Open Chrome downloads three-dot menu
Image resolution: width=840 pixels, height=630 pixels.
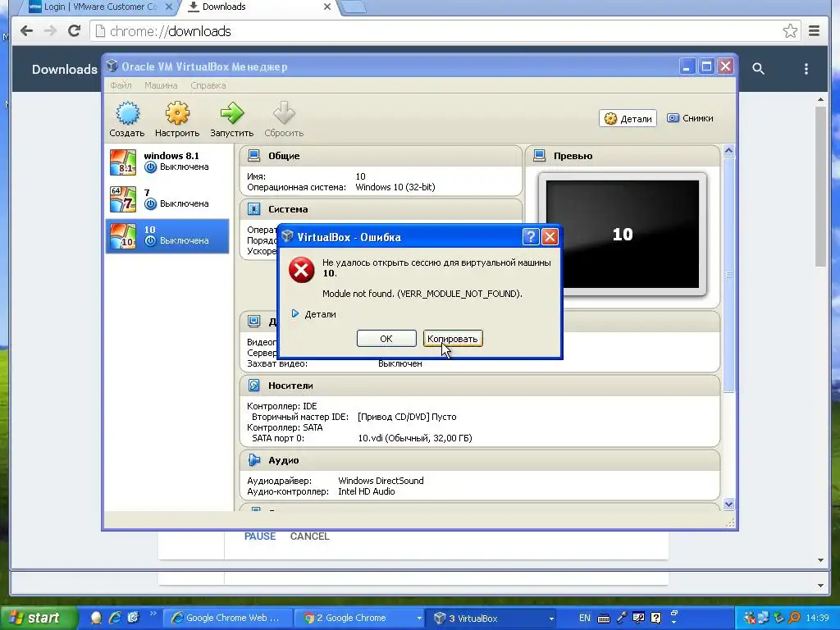806,69
